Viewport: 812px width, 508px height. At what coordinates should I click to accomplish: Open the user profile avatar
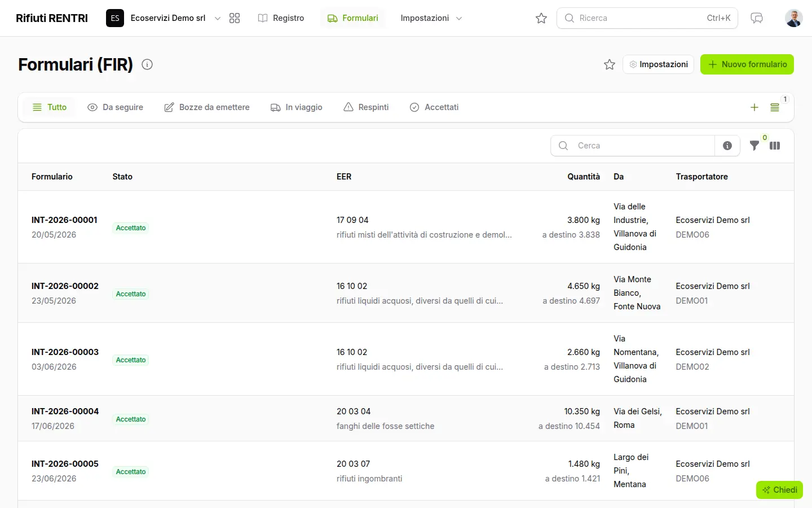pos(794,18)
